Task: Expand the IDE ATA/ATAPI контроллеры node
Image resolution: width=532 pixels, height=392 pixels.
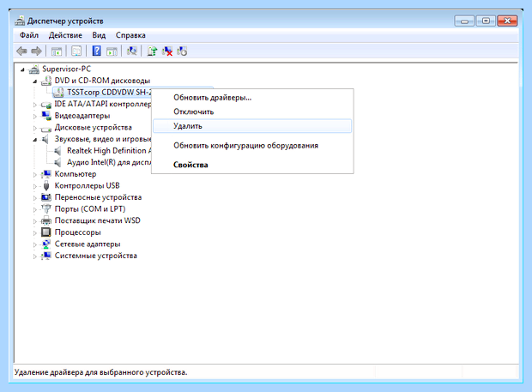Action: [x=35, y=105]
